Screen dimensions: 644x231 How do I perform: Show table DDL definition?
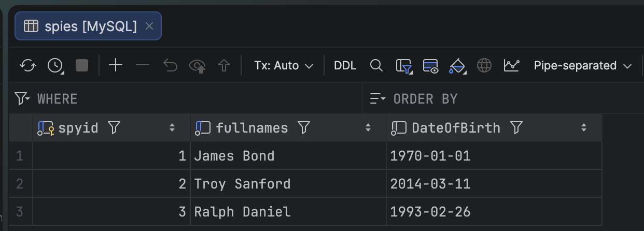(x=345, y=65)
